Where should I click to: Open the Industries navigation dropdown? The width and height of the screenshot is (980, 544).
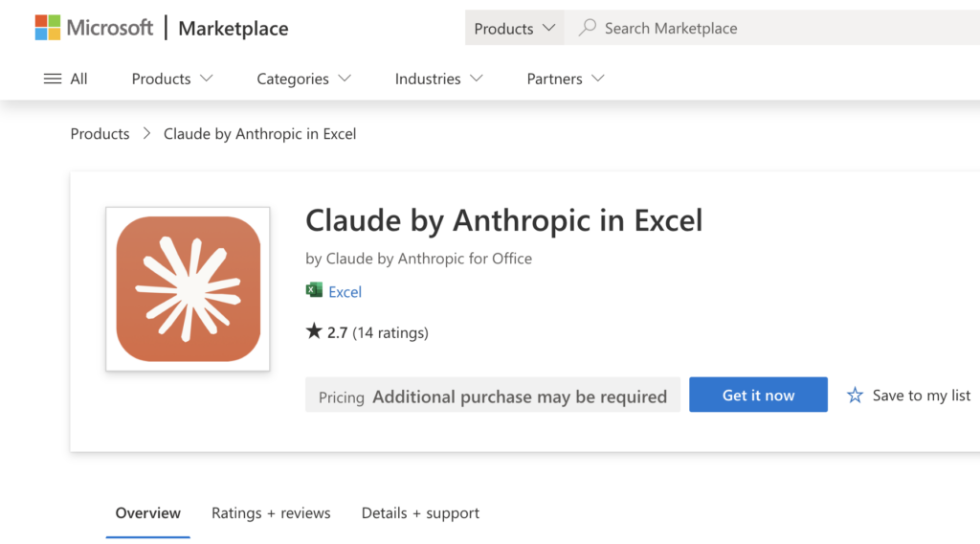(438, 79)
